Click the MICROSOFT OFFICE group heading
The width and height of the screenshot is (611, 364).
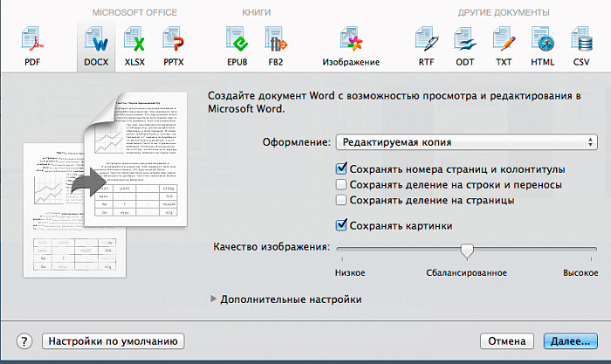coord(134,12)
